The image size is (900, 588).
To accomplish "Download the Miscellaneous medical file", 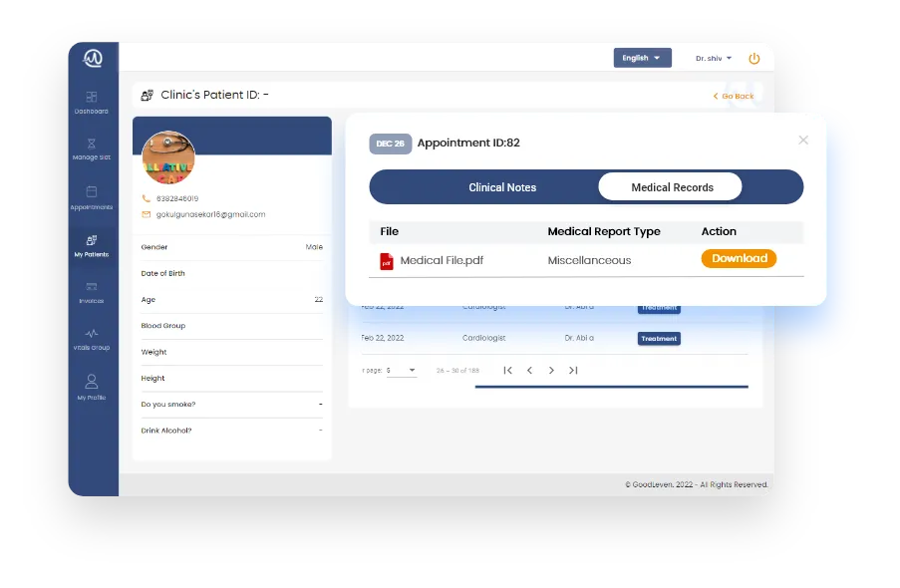I will pyautogui.click(x=739, y=258).
